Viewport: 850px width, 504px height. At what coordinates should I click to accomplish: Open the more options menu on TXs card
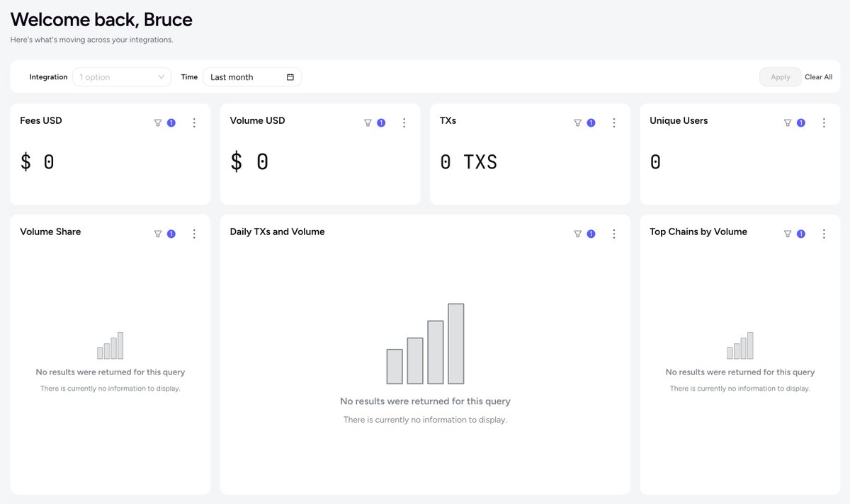[x=614, y=122]
